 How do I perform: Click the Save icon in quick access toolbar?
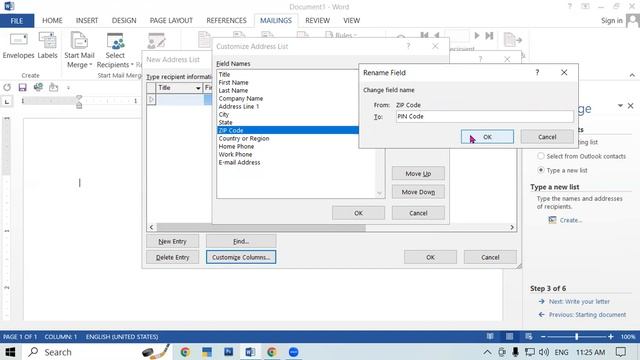tap(22, 87)
